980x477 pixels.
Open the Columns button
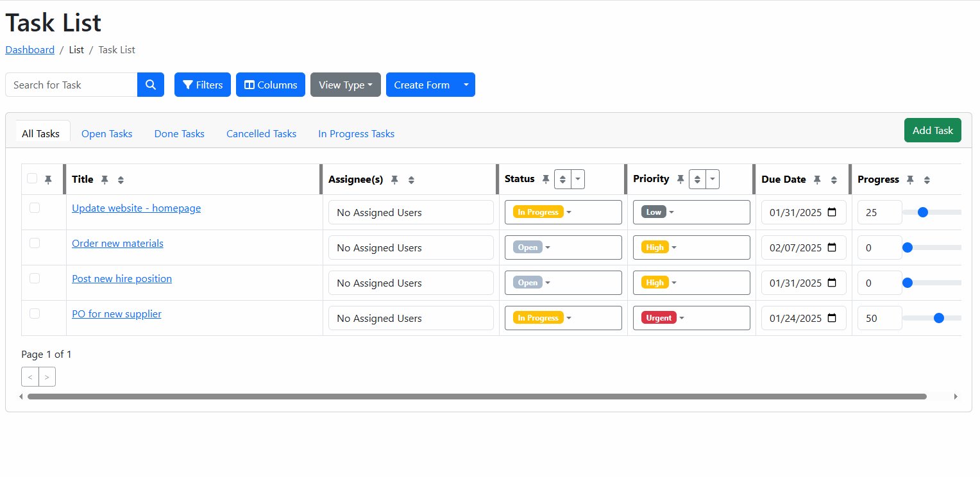click(271, 85)
